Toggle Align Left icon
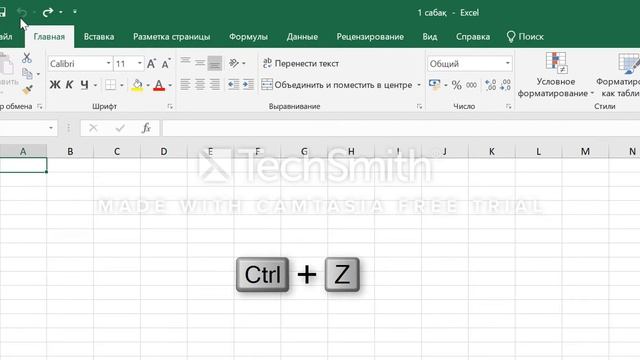The image size is (640, 360). click(185, 84)
